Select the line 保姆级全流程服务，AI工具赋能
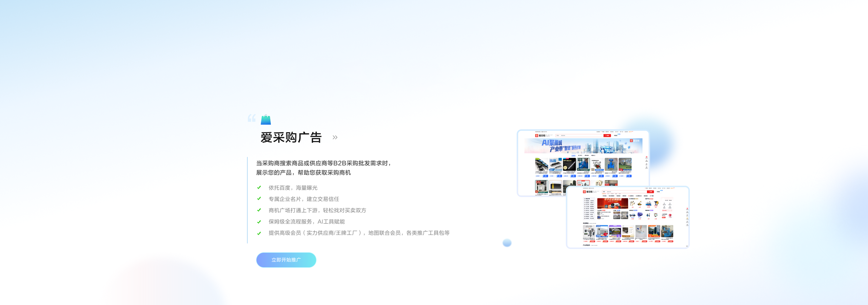 307,222
